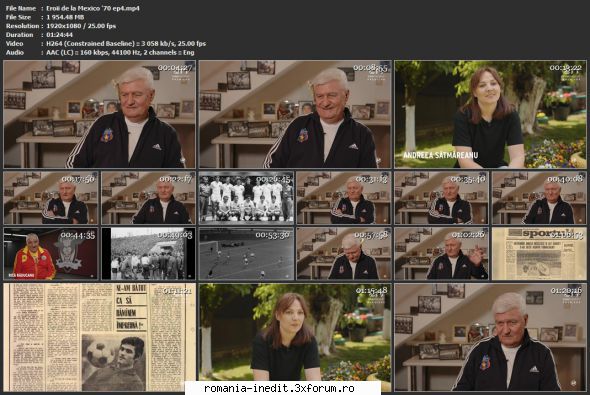590x395 pixels.
Task: Click the file name text 'Eroii de la Mexico '70 ep4.mp4'
Action: pyautogui.click(x=93, y=8)
